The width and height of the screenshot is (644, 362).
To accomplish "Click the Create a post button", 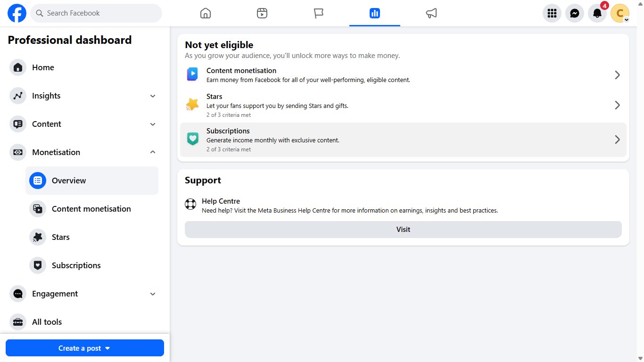I will pos(85,348).
